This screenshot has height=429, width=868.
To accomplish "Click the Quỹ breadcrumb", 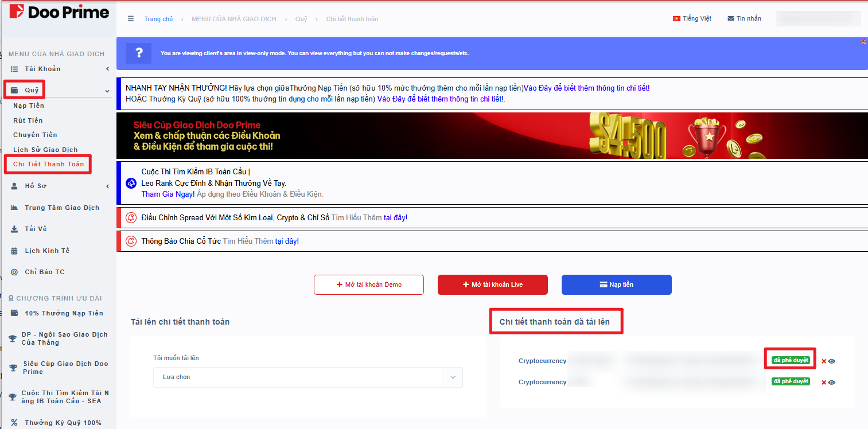I will click(x=301, y=19).
